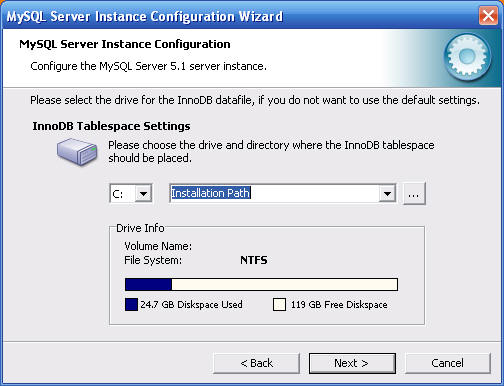
Task: Close the wizard window with the X
Action: [x=488, y=16]
